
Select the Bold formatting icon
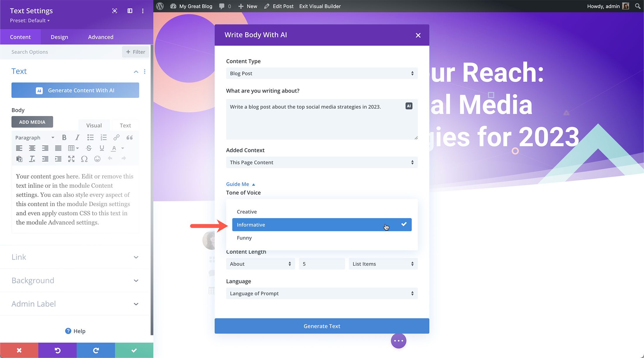64,138
